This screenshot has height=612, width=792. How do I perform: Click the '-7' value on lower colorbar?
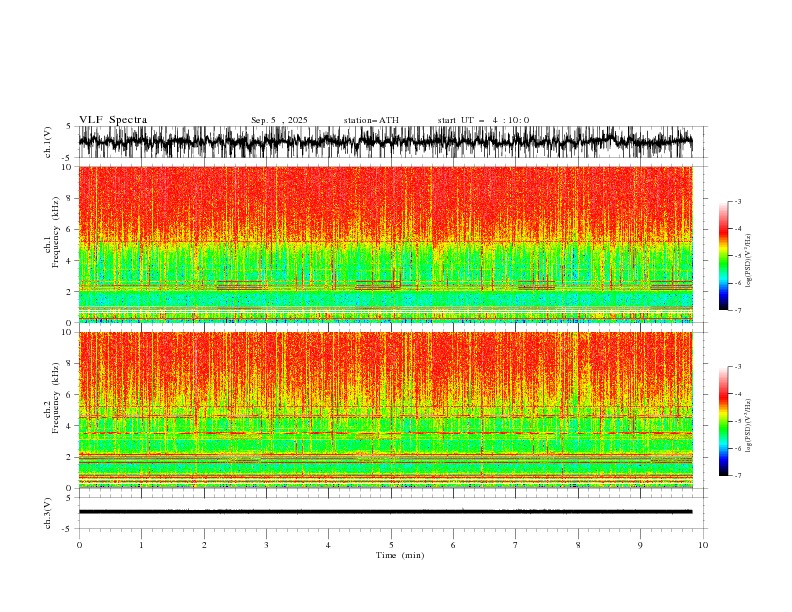pos(737,475)
